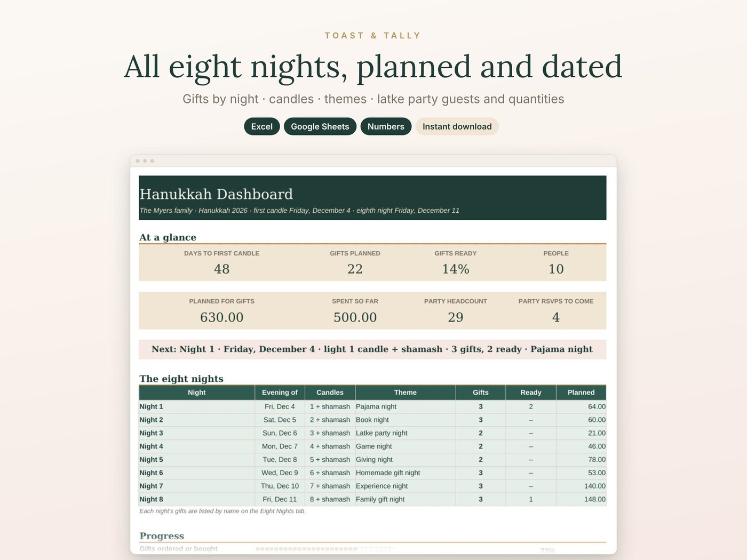Select the Gifts Planned value 22
The width and height of the screenshot is (747, 560).
[x=355, y=269]
